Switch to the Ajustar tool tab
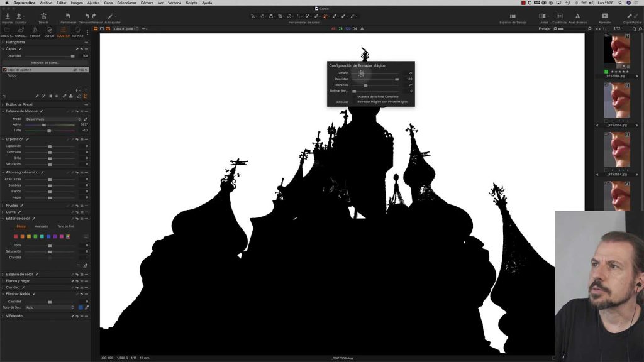644x362 pixels. 64,30
